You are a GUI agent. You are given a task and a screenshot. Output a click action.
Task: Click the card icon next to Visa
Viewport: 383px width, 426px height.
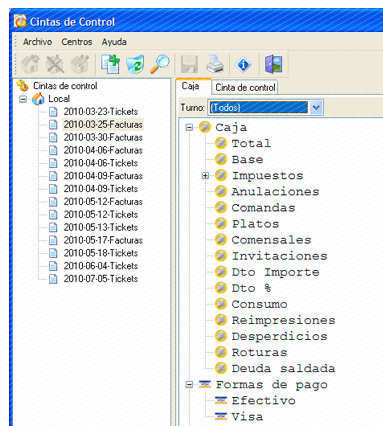(x=221, y=416)
